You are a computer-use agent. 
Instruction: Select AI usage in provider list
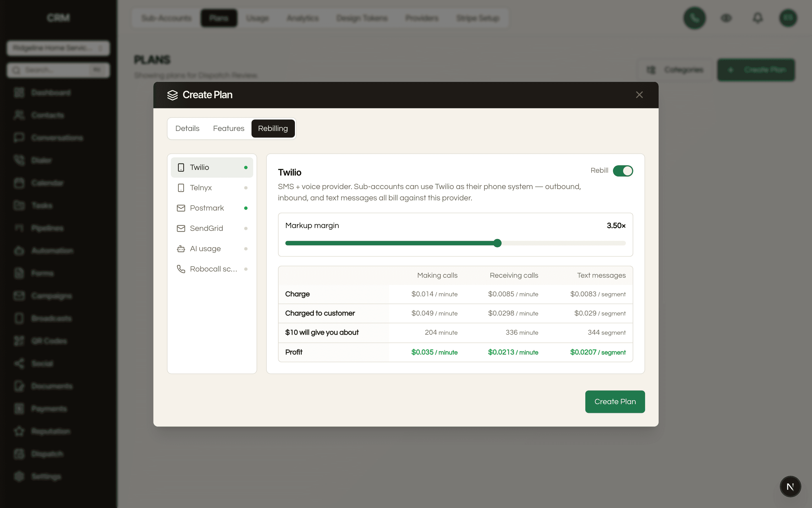pos(212,249)
